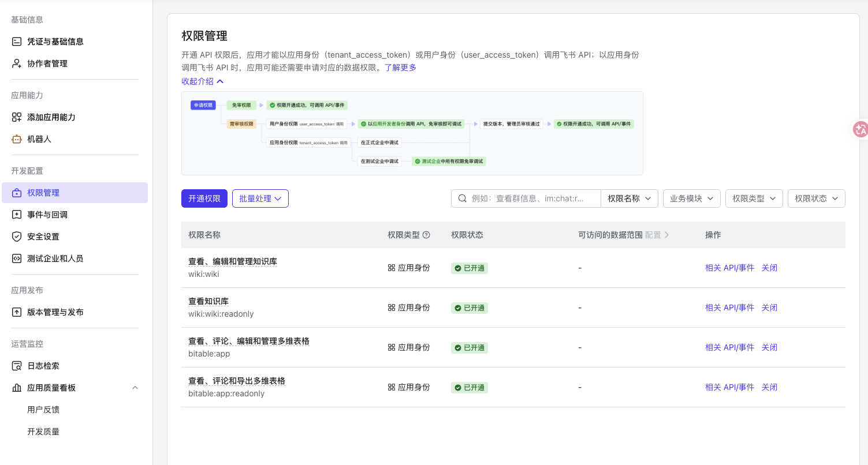Screen dimensions: 868x465
Task: Click the 安全设置 shield icon
Action: pyautogui.click(x=17, y=237)
